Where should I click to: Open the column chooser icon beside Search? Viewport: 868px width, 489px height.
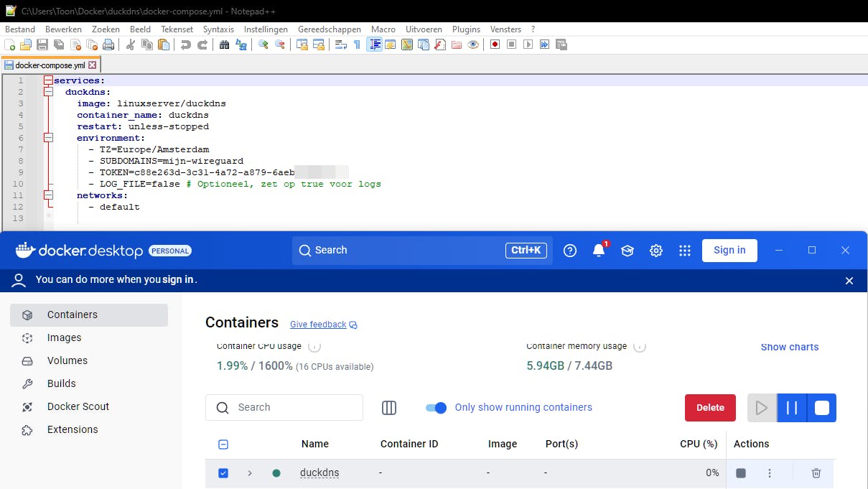coord(389,408)
